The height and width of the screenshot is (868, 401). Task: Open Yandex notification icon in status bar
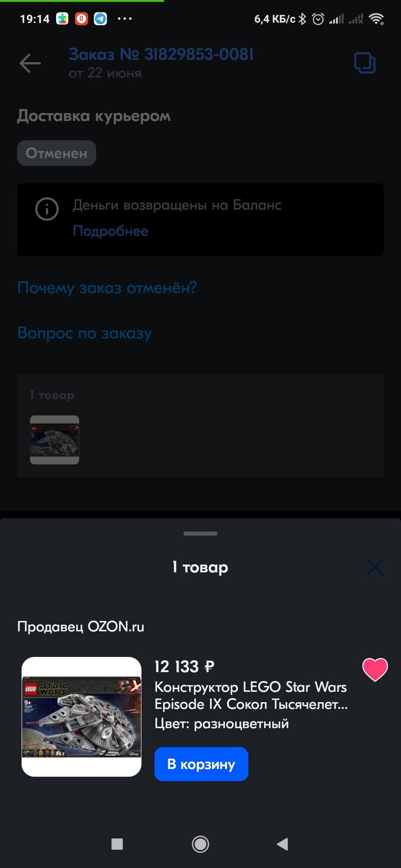point(81,19)
